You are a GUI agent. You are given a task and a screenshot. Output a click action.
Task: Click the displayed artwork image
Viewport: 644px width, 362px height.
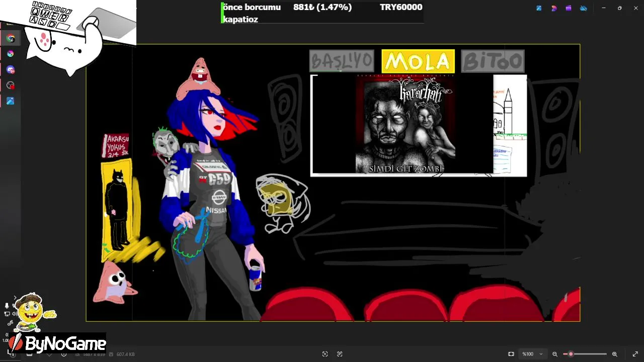coord(333,183)
